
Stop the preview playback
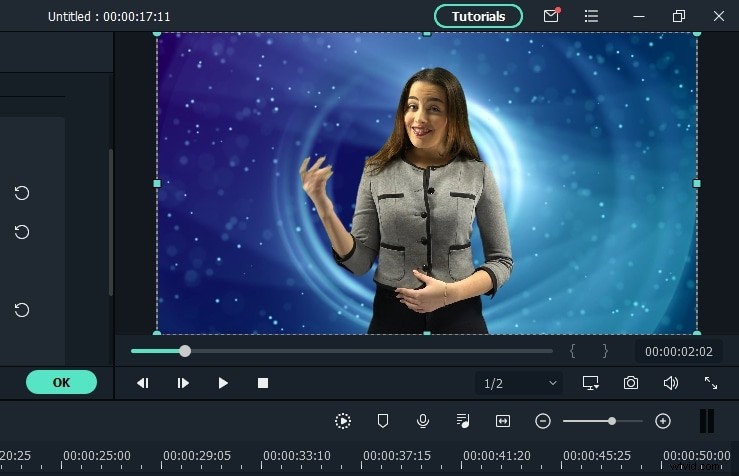click(x=263, y=383)
